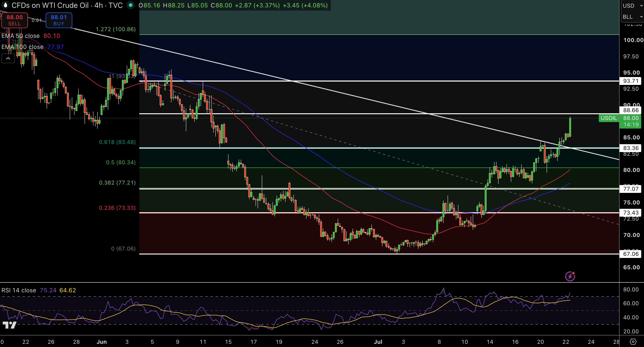
Task: Click the TradingView logo in RSI pane
Action: click(9, 325)
